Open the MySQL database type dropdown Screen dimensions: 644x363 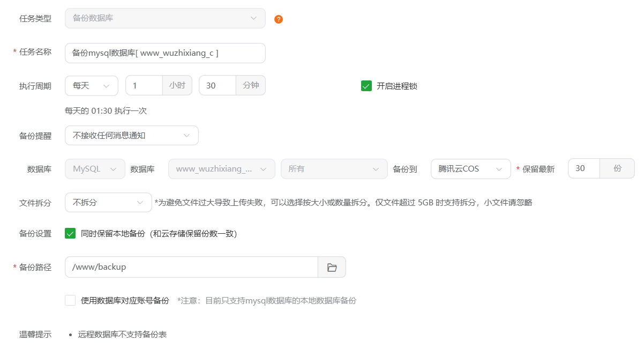(94, 168)
